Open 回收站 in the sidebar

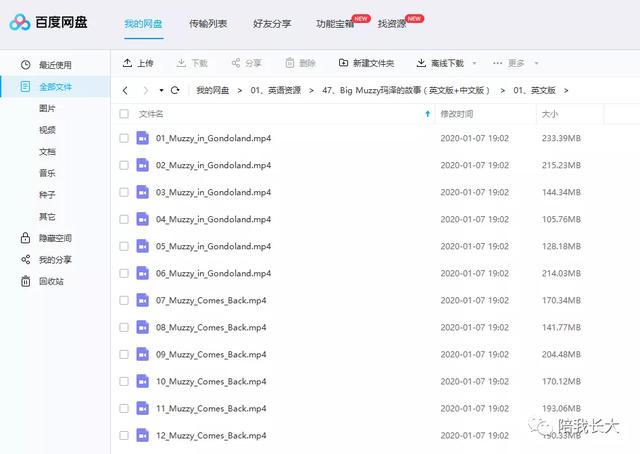tap(51, 281)
